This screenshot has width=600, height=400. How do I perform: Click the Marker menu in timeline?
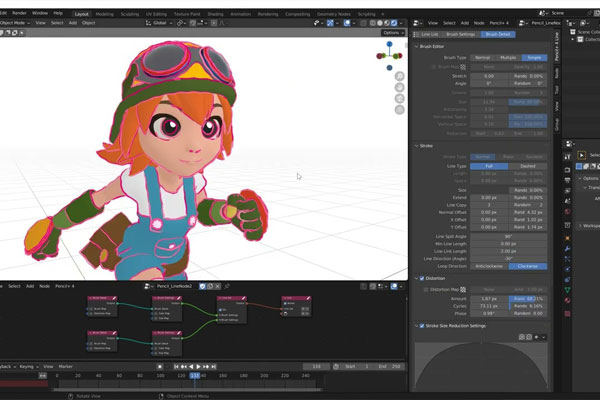pos(65,367)
